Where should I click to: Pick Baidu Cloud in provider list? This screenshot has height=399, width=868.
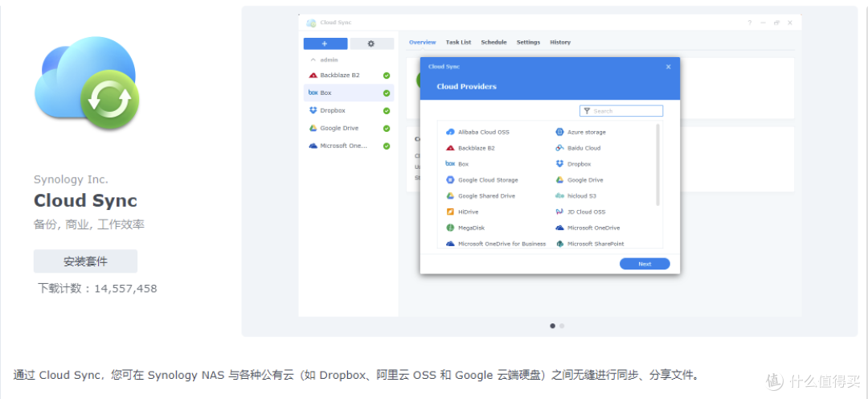[x=583, y=148]
